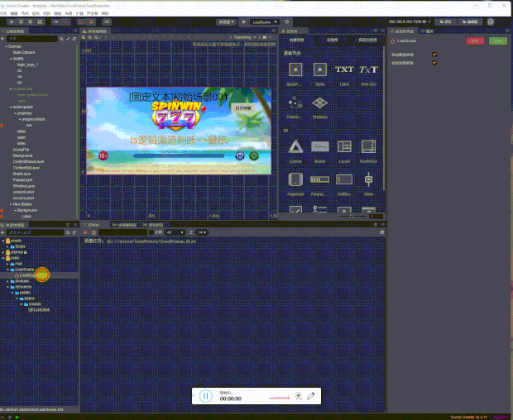Open the custom controls tab in library
This screenshot has width=513, height=420.
pyautogui.click(x=367, y=41)
